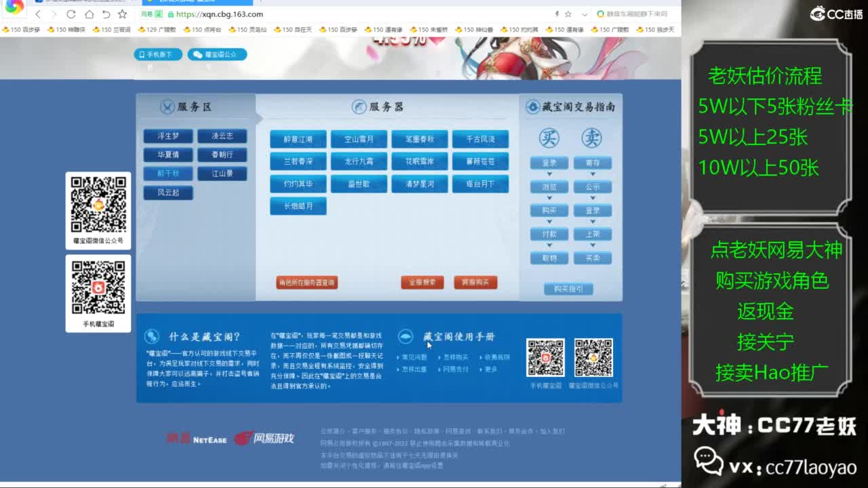Click the NetEase logo in the footer

[197, 439]
